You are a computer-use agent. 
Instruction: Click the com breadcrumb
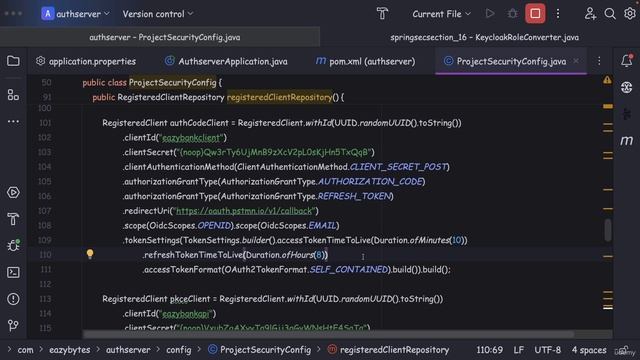25,350
